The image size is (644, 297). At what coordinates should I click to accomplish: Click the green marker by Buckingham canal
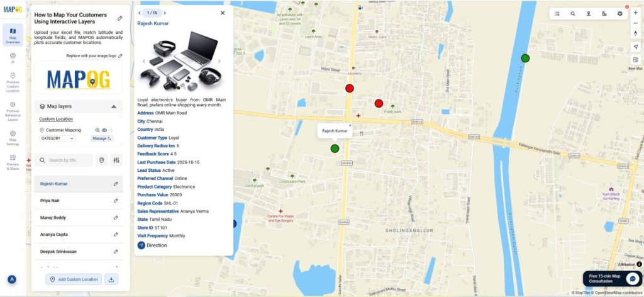point(525,59)
